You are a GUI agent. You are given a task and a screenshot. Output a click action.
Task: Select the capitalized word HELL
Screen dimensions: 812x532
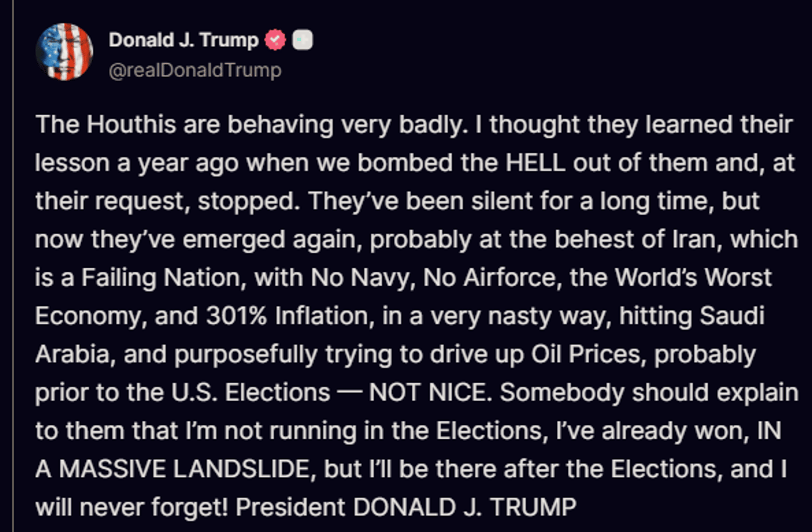click(x=535, y=163)
